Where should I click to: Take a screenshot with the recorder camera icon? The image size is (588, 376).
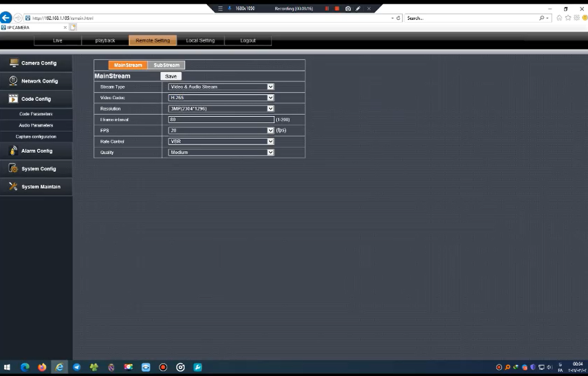click(x=348, y=8)
